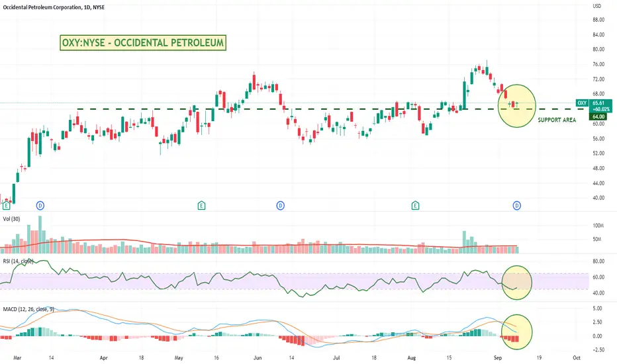Click the 2.50 MACD axis label

pos(597,322)
